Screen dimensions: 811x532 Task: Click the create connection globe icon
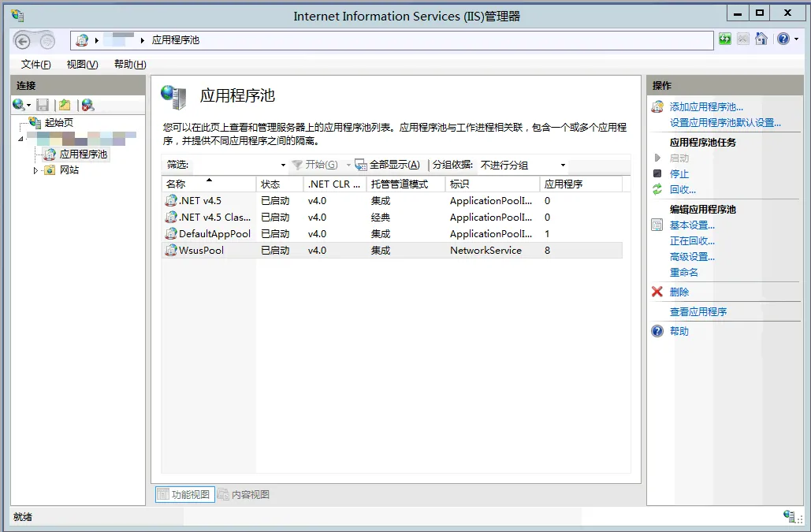click(18, 105)
